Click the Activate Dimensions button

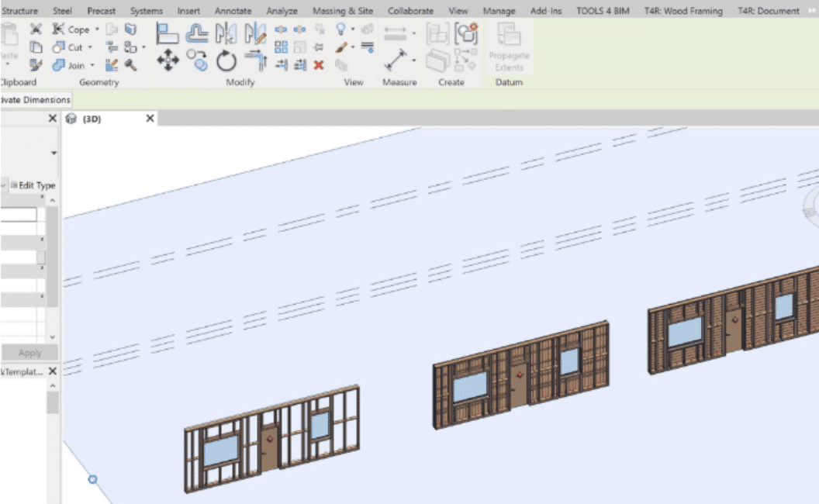tap(36, 100)
